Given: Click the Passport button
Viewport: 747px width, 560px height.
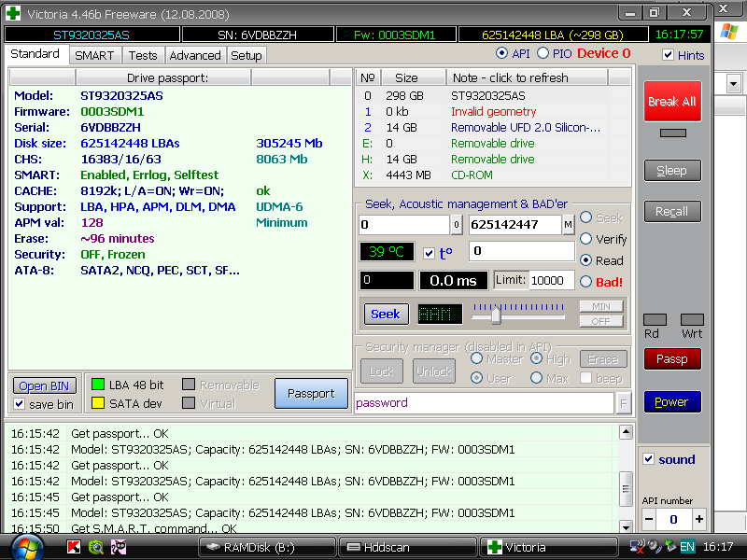Looking at the screenshot, I should [x=310, y=393].
